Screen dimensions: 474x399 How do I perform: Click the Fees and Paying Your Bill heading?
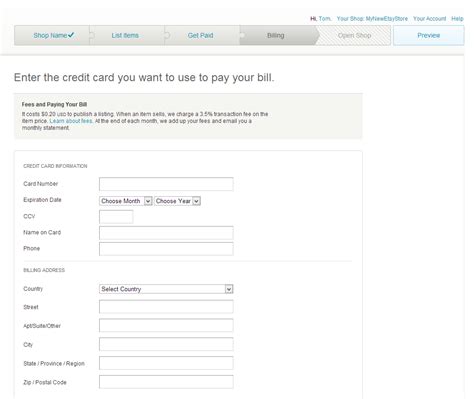(54, 104)
